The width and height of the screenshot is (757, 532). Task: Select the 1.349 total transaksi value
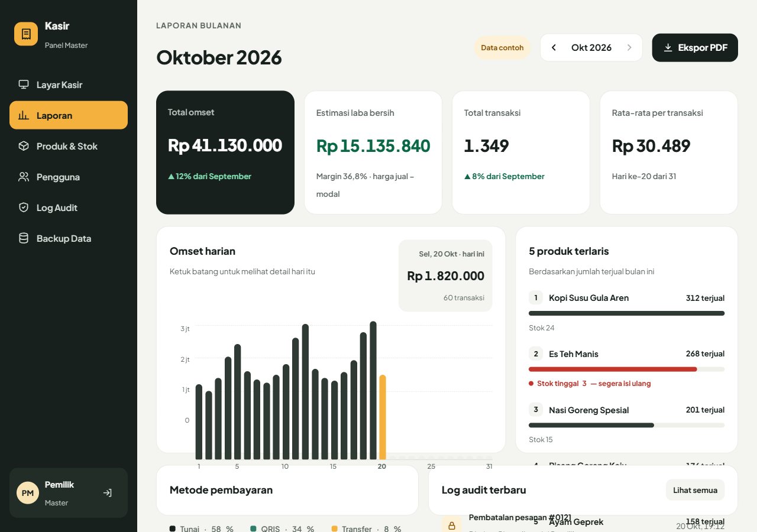[x=486, y=145]
